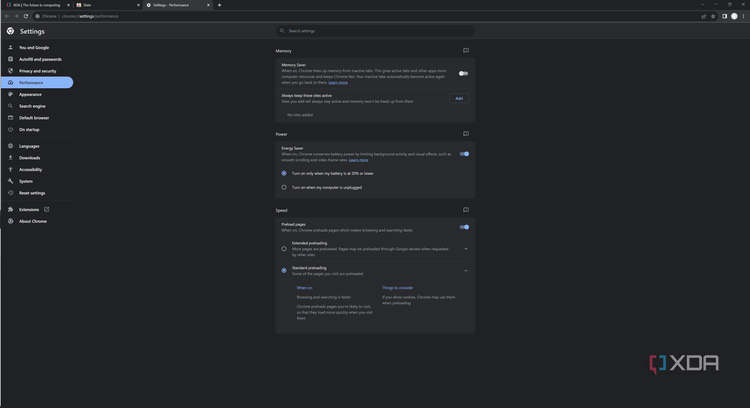Image resolution: width=750 pixels, height=408 pixels.
Task: Turn on the Memory Saver toggle
Action: pyautogui.click(x=463, y=74)
